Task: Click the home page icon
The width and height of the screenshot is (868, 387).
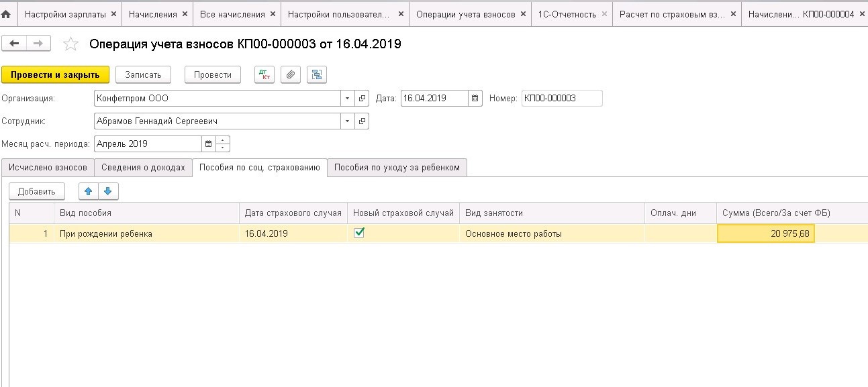Action: [7, 13]
